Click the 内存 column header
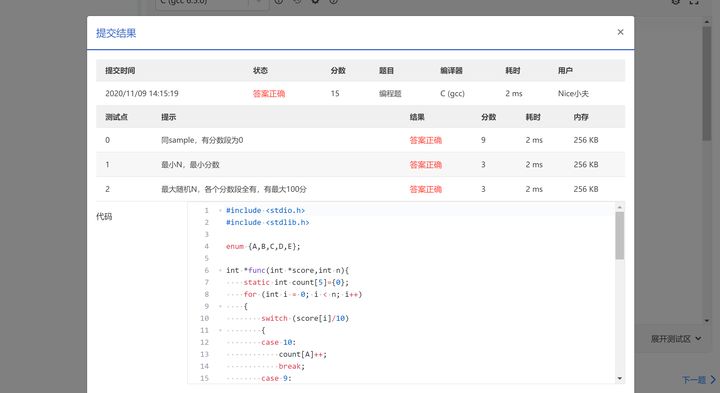The height and width of the screenshot is (393, 720). 581,117
